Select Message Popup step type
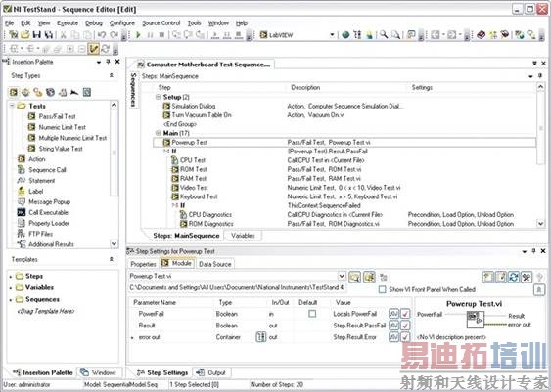551x392 pixels. pos(49,201)
